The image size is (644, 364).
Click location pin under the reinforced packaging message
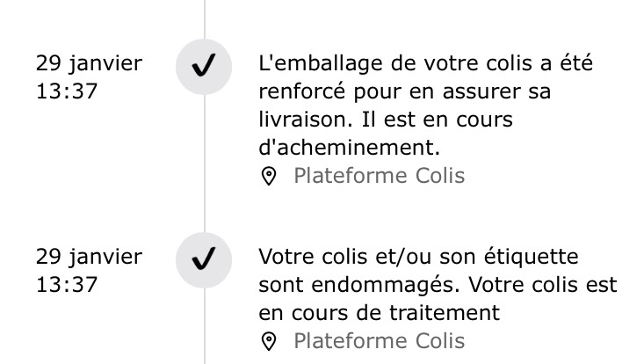click(270, 177)
